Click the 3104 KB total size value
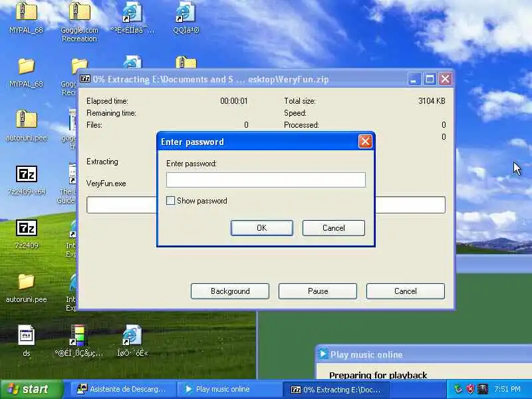Screen dimensions: 532x399 [x=432, y=101]
